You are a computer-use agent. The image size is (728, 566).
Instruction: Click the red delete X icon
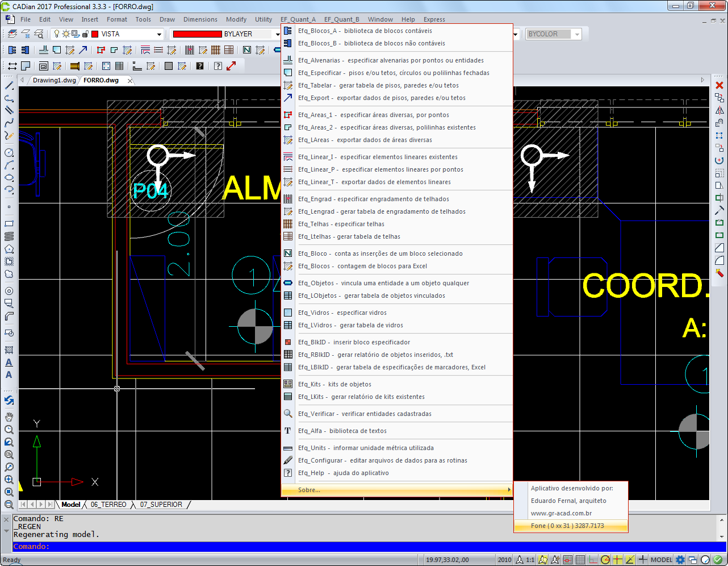[x=719, y=85]
